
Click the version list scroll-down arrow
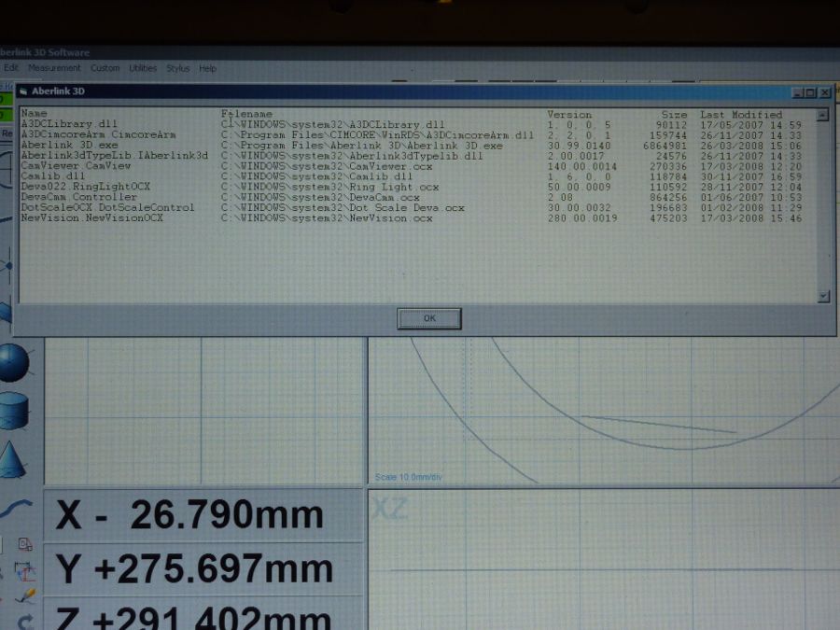[x=823, y=296]
